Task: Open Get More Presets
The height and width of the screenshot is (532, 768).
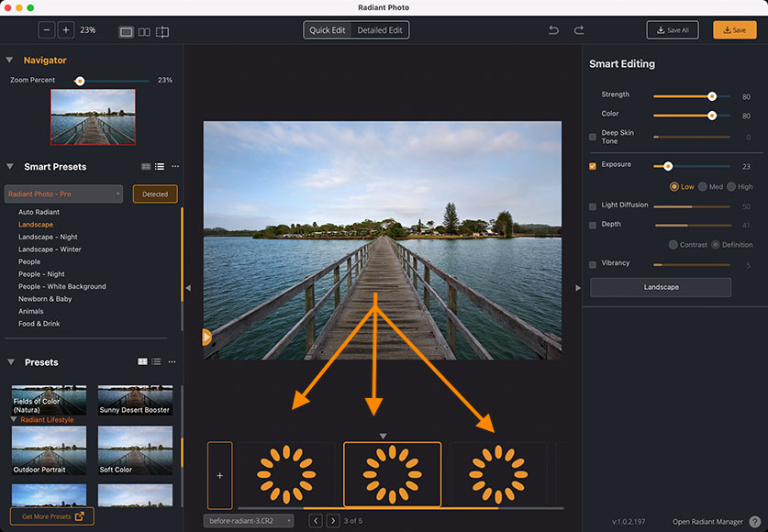Action: (50, 515)
